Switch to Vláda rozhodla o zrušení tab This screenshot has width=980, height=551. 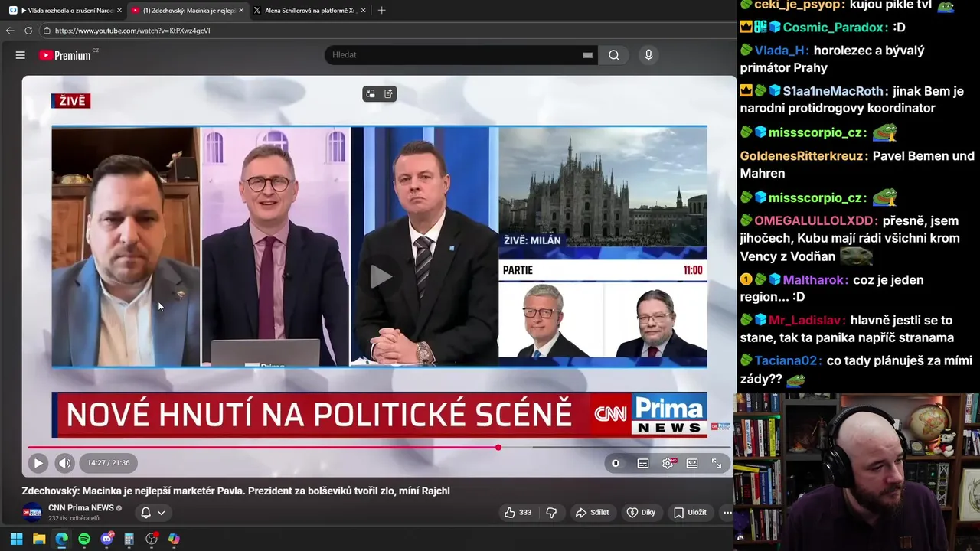(64, 11)
